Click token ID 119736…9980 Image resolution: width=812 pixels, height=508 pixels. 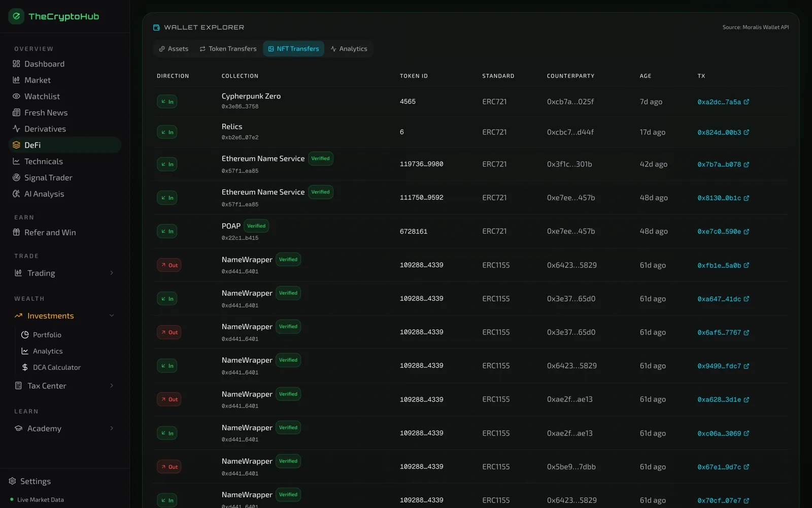(x=422, y=164)
